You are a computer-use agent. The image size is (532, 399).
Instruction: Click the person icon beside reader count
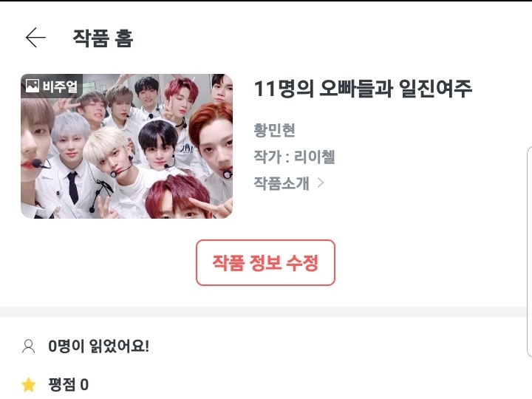pyautogui.click(x=29, y=347)
